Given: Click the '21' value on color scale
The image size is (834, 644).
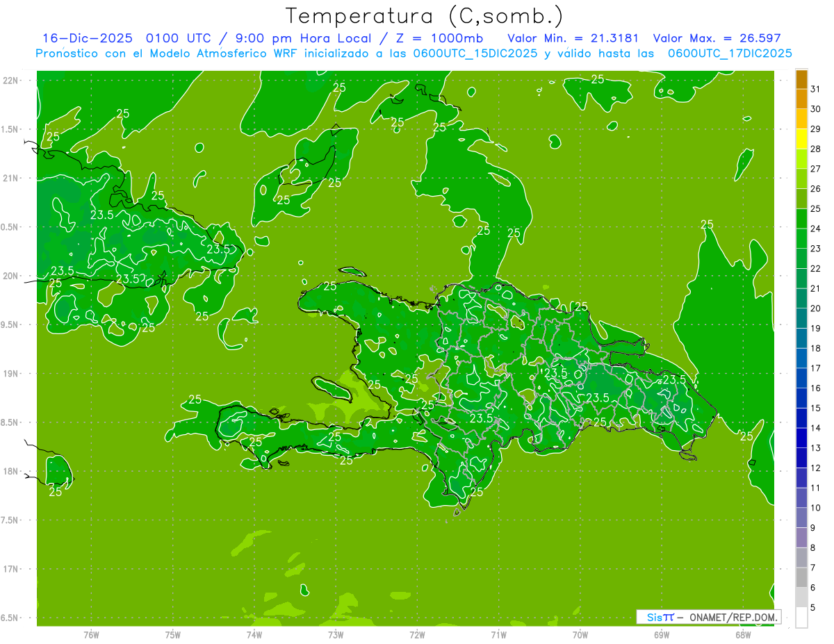Looking at the screenshot, I should (x=815, y=288).
